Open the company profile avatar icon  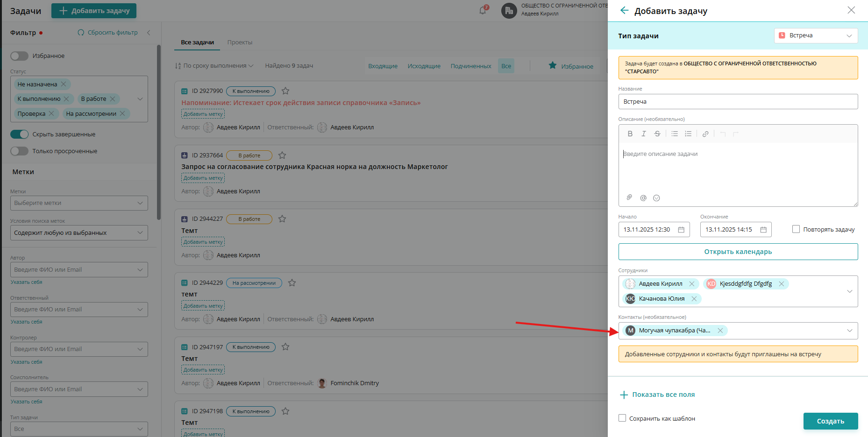click(x=509, y=10)
